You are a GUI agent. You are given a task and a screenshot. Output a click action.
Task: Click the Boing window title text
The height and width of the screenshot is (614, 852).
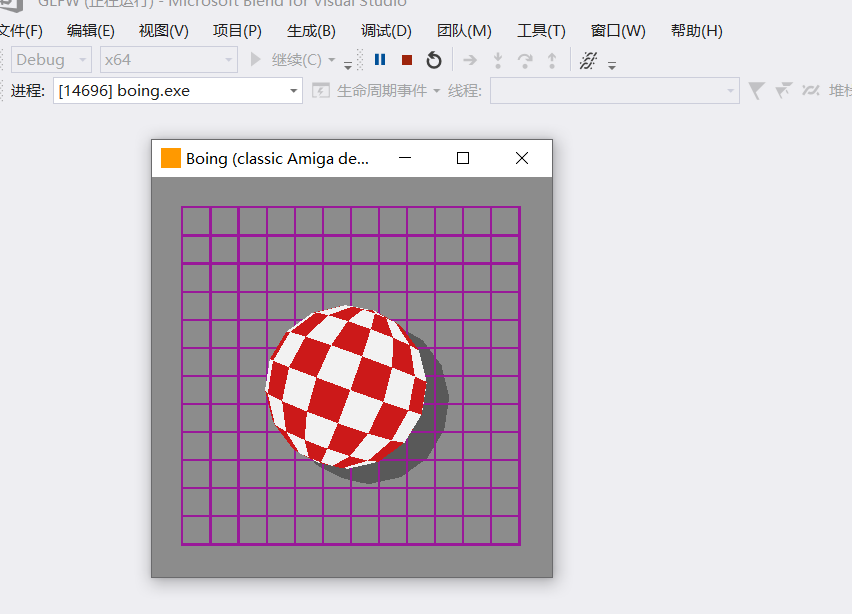pos(277,159)
